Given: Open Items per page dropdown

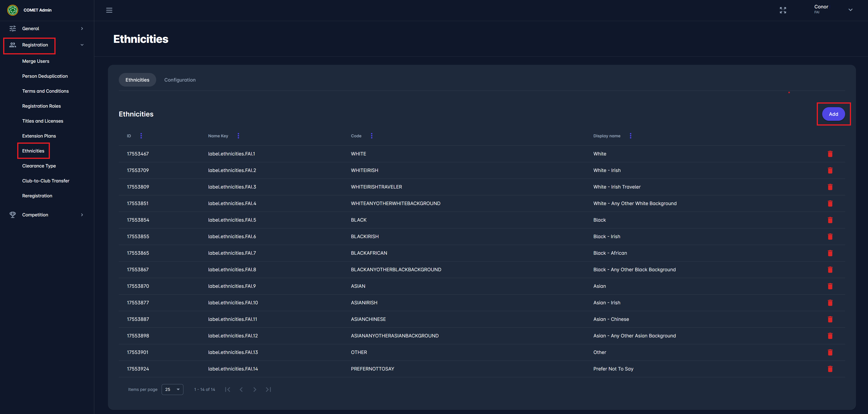Looking at the screenshot, I should [x=172, y=389].
